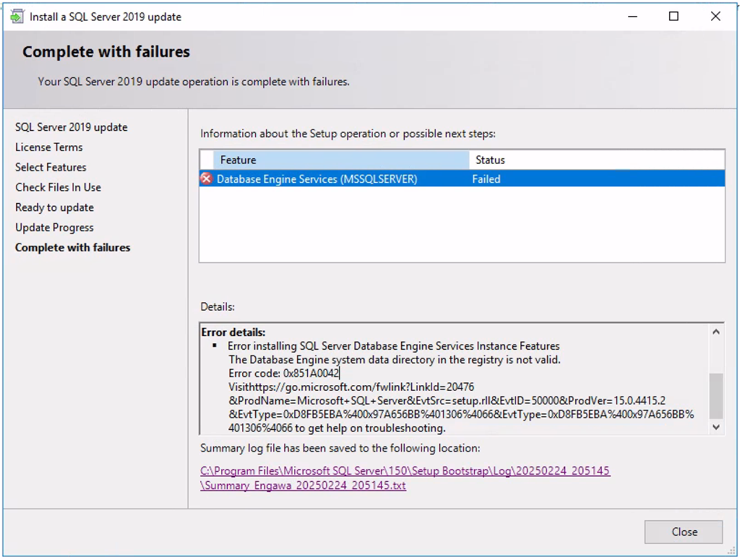Select the Select Features step
Screen dimensions: 740x560
point(51,168)
